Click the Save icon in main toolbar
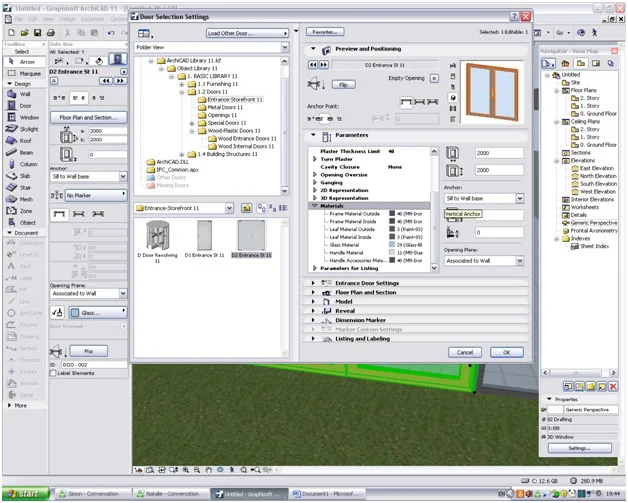This screenshot has width=628, height=503. [37, 33]
